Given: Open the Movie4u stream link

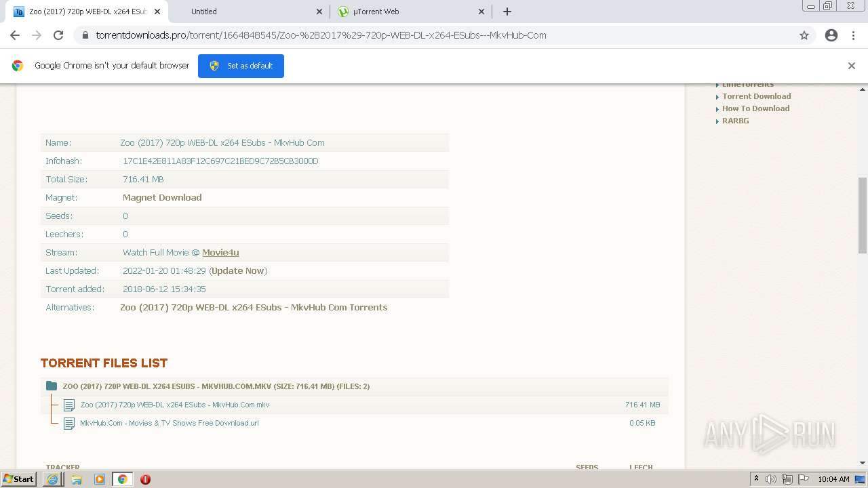Looking at the screenshot, I should (220, 253).
